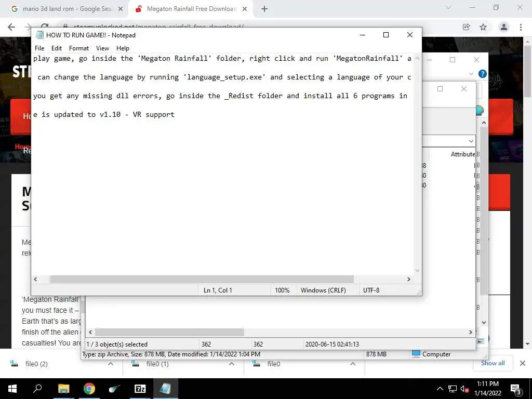Click archive window scroll down arrow
This screenshot has width=532, height=399.
484,322
